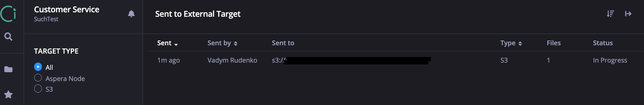Open the folder icon in the sidebar
The height and width of the screenshot is (105, 644).
(8, 69)
